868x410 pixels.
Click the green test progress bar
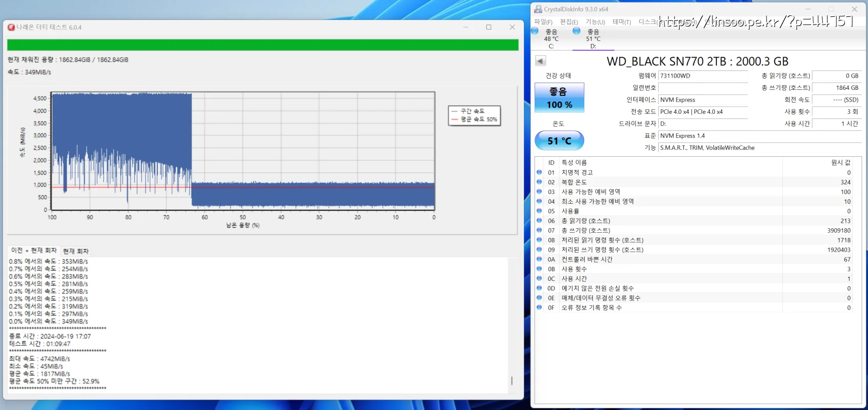tap(263, 45)
